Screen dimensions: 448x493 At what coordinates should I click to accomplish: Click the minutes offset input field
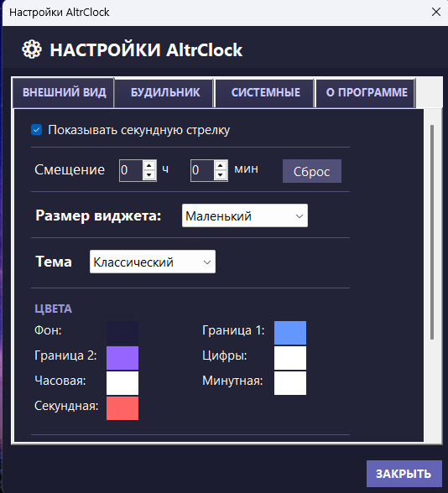pos(202,170)
